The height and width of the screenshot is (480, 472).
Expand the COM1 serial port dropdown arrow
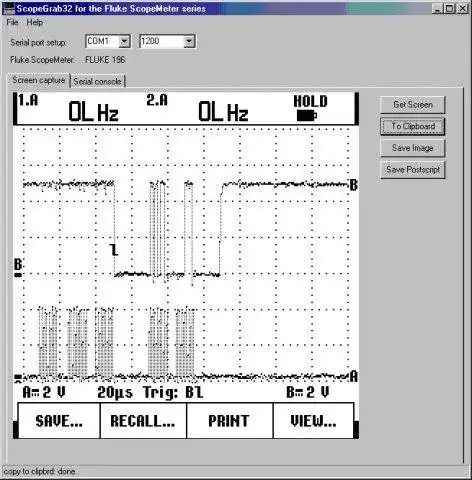click(124, 41)
